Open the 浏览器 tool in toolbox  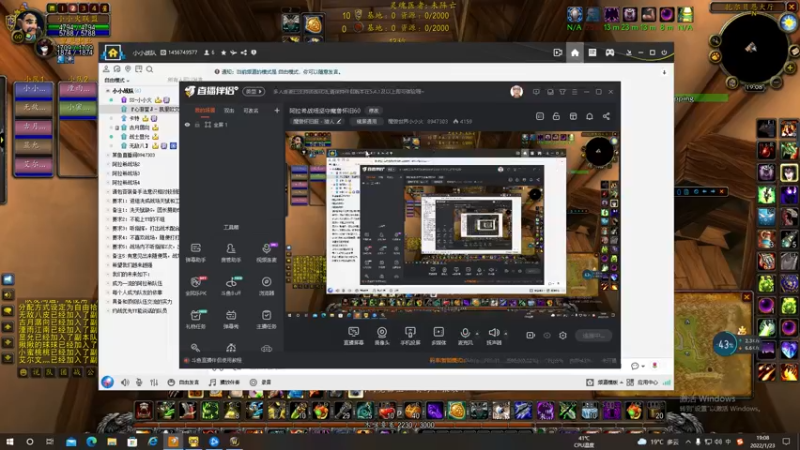[266, 286]
